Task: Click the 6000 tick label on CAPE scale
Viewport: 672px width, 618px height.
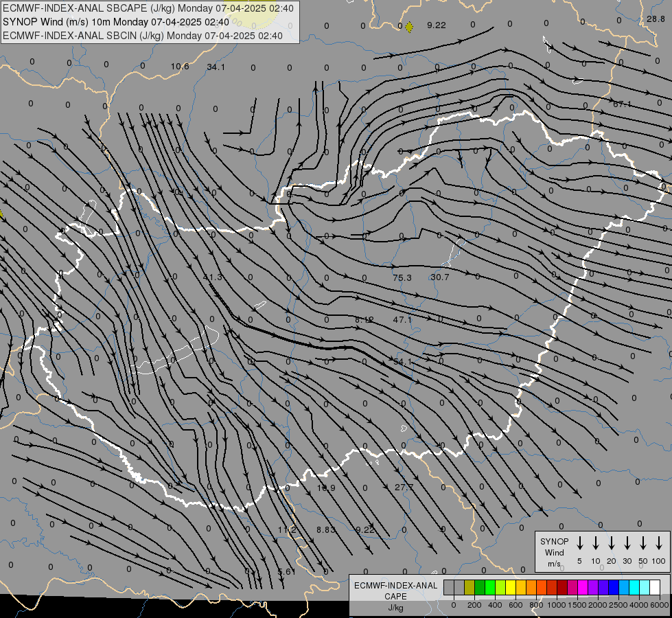Action: (660, 605)
